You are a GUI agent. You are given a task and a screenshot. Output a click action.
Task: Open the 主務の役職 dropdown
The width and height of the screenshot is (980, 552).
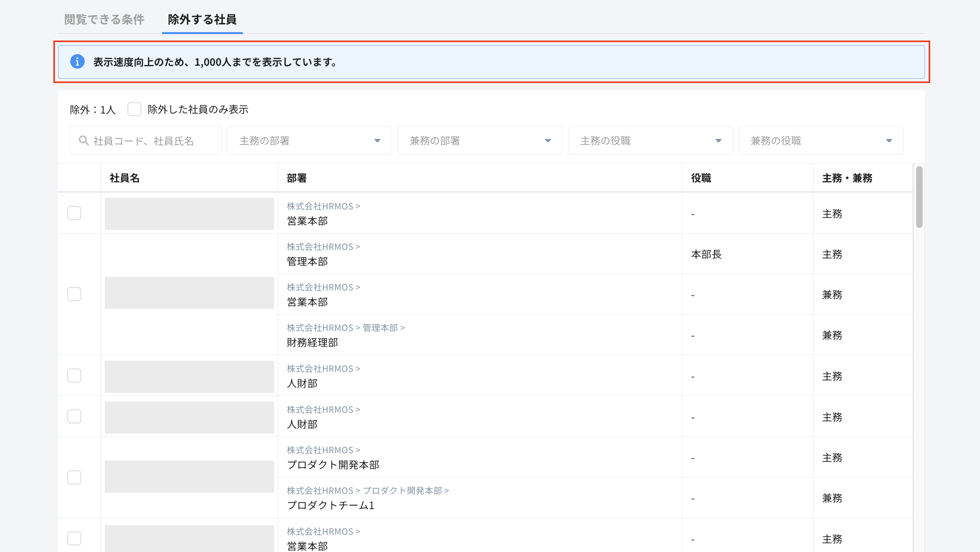[650, 140]
